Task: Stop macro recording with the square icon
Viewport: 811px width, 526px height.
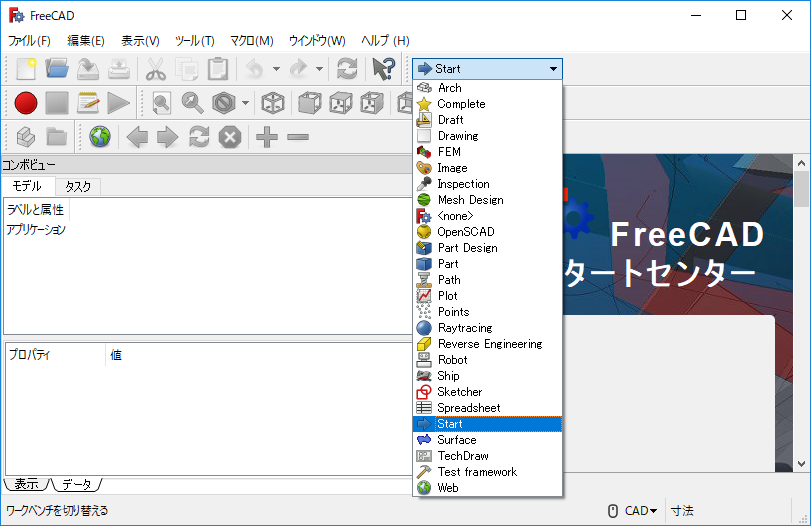Action: coord(57,103)
